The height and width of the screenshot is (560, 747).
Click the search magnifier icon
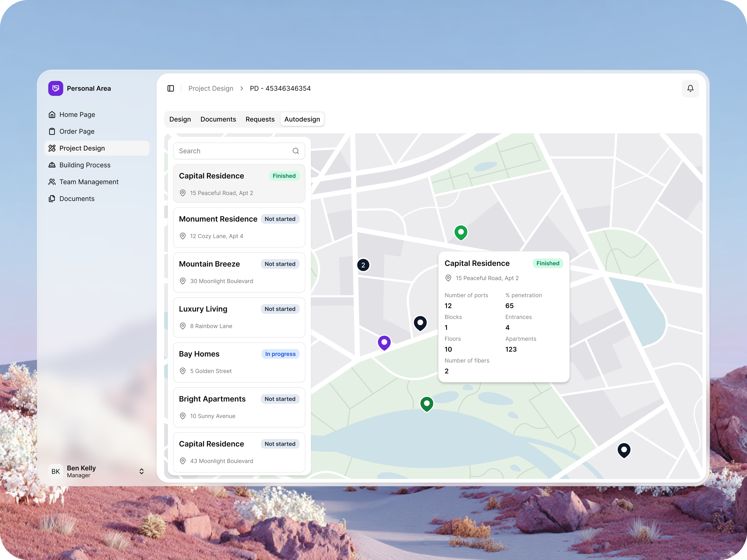coord(296,151)
